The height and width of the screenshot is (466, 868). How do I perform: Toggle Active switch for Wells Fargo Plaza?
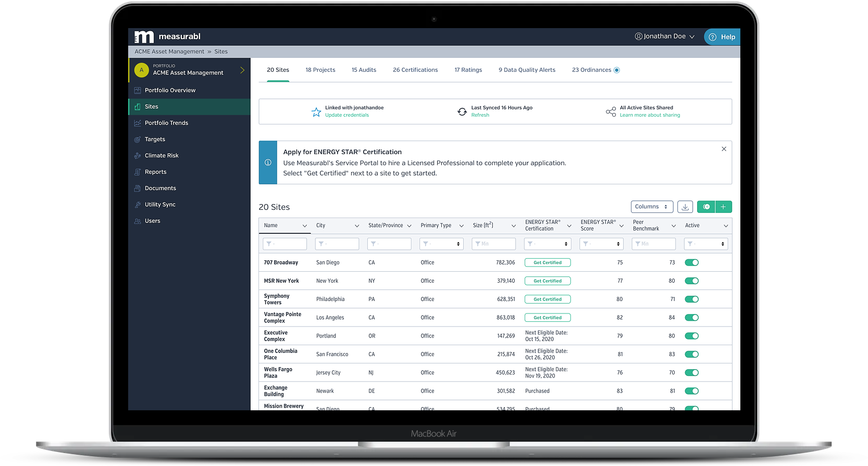coord(692,373)
